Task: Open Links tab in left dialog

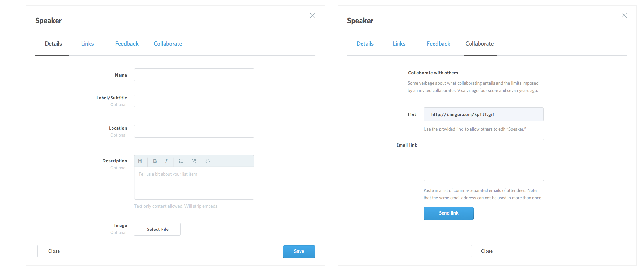Action: 87,44
